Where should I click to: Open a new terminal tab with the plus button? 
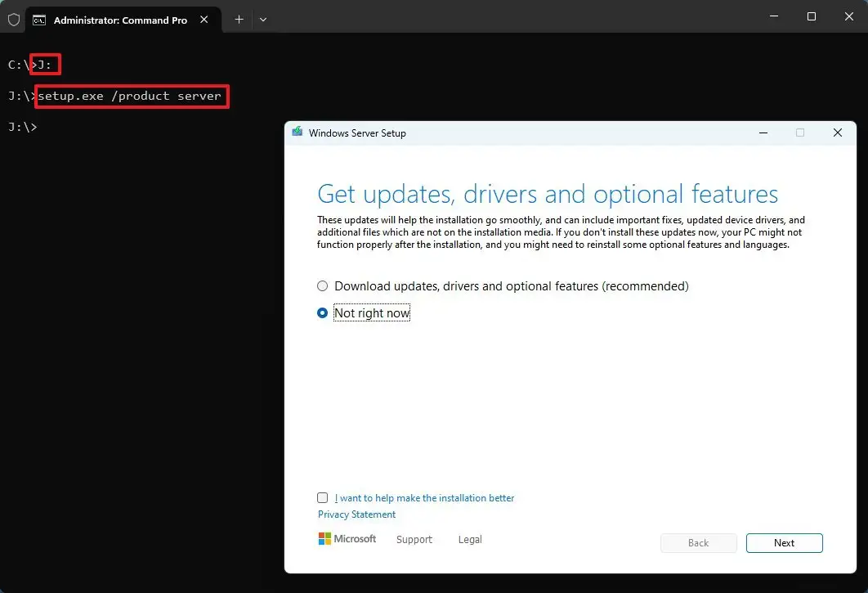tap(238, 19)
